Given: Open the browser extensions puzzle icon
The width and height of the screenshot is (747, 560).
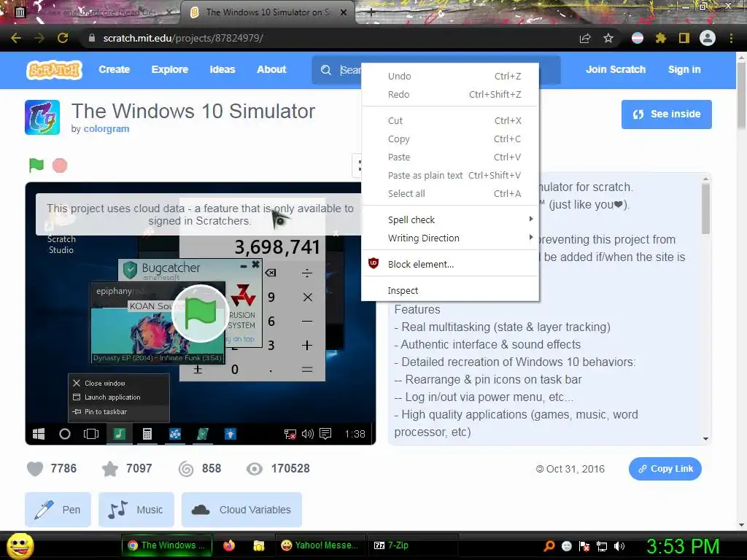Looking at the screenshot, I should point(661,38).
